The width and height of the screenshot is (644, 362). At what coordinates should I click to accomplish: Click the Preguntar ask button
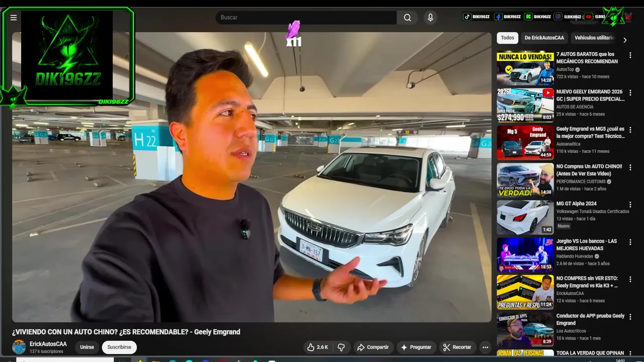point(416,347)
